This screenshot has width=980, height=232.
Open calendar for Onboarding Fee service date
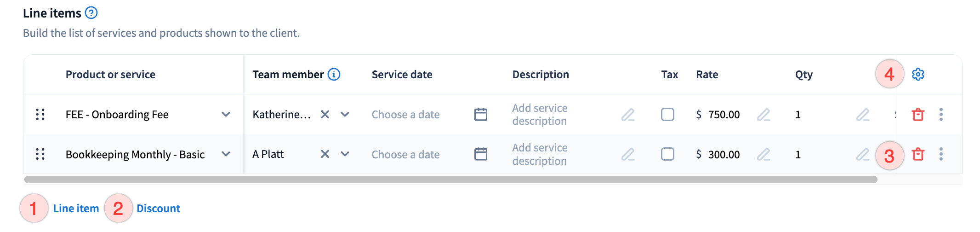coord(481,114)
